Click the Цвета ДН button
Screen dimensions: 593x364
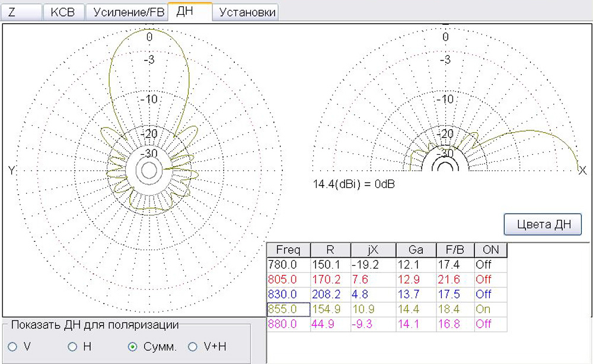542,225
